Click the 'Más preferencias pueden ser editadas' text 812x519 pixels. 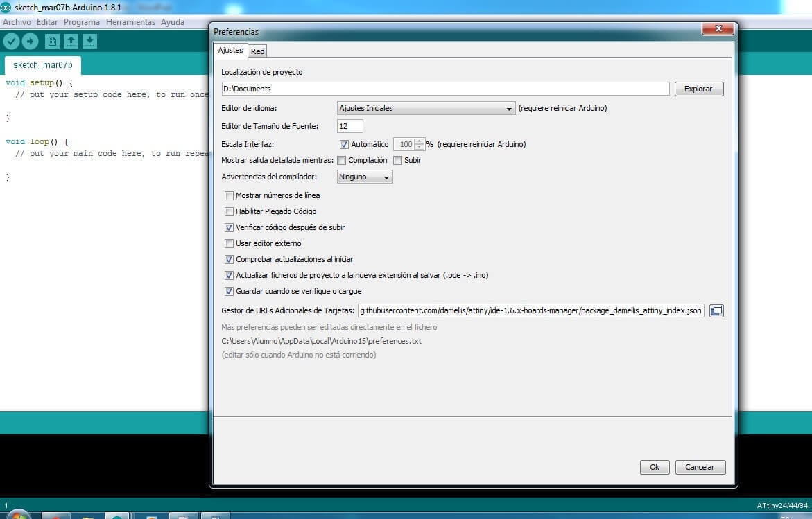[329, 327]
